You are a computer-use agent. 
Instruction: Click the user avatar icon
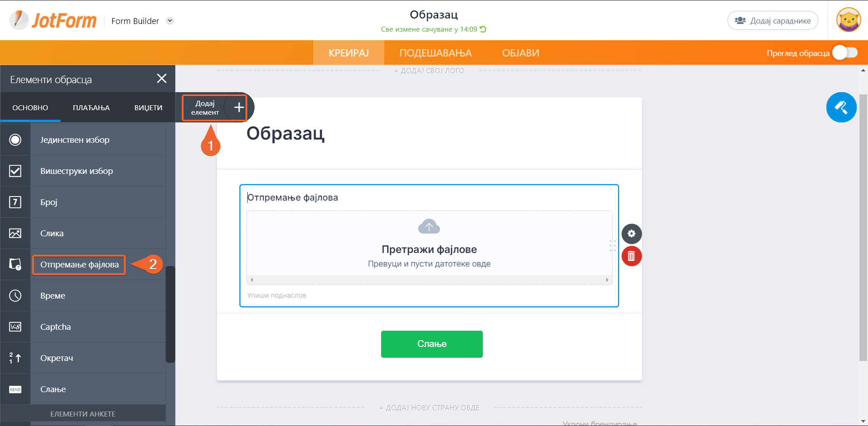pos(848,20)
